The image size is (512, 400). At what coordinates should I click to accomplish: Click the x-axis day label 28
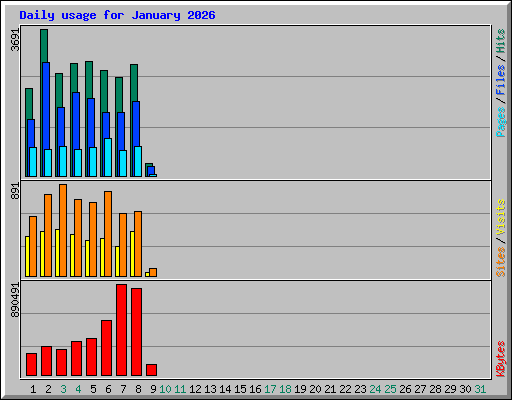point(435,389)
